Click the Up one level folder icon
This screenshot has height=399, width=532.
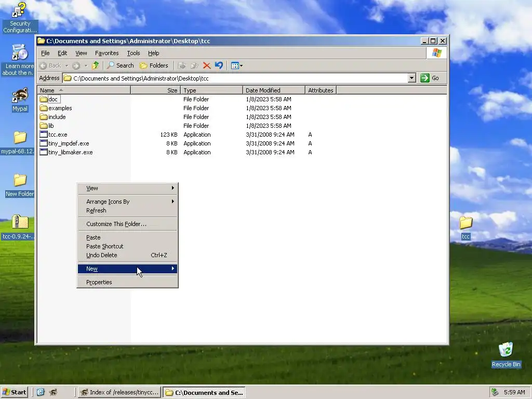pos(96,65)
